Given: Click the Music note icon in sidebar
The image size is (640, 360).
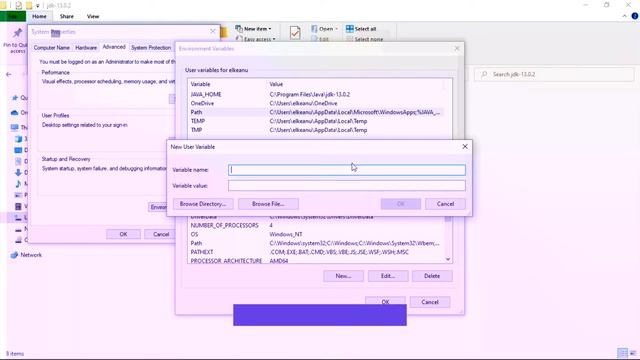Looking at the screenshot, I should click(x=18, y=184).
